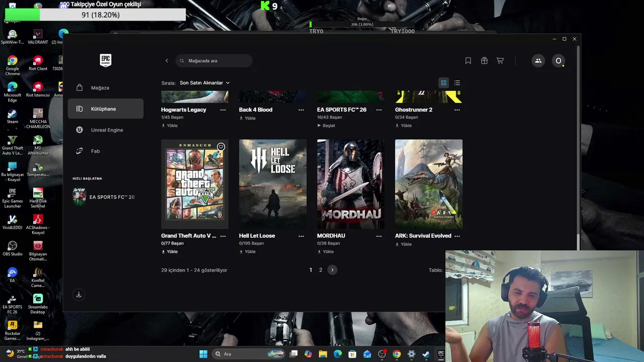
Task: Select Kütüphane in the sidebar
Action: [106, 109]
